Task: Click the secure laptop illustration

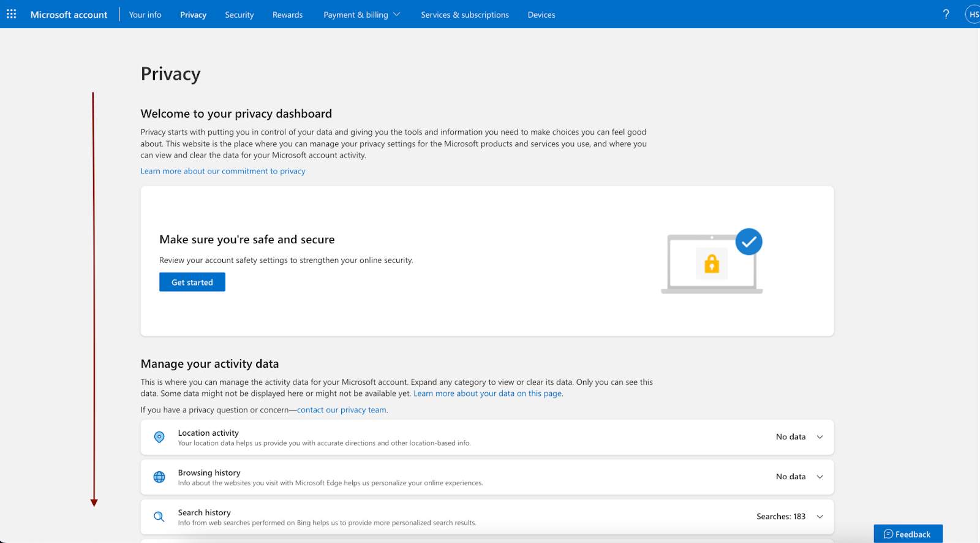Action: pos(712,261)
